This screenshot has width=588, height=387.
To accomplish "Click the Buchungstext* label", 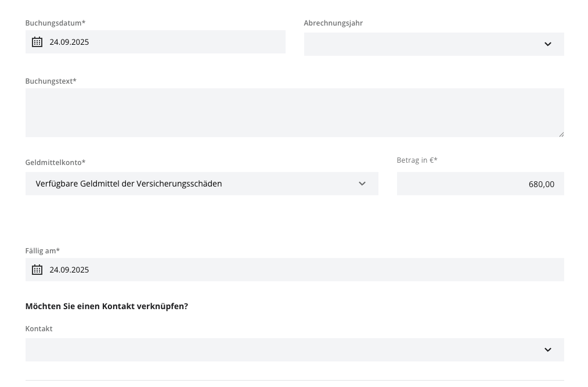I will tap(51, 81).
